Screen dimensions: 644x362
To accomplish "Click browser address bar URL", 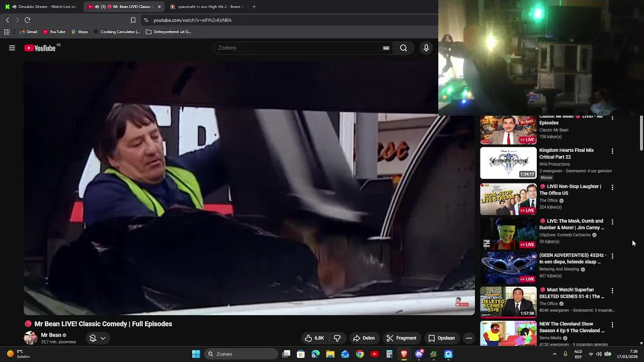I will click(193, 20).
